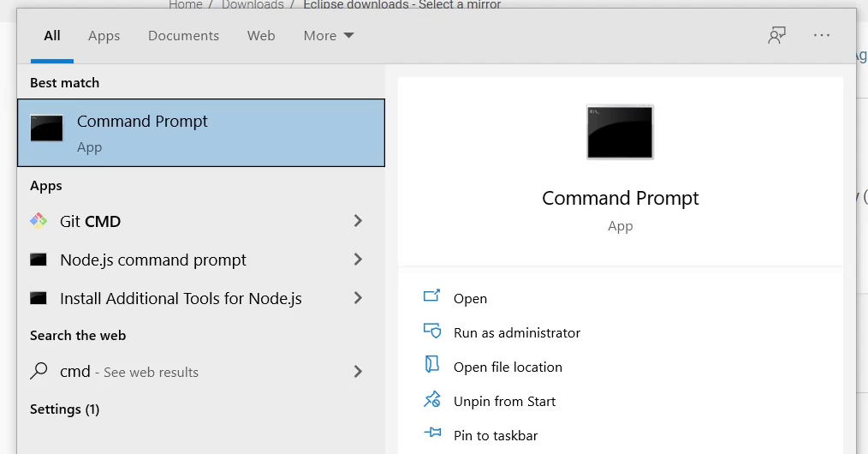Click the feedback person icon
Screen dimensions: 868x454
pos(776,35)
